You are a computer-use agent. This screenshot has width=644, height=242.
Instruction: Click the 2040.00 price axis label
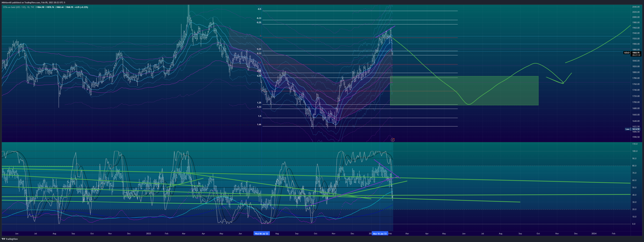(636, 7)
